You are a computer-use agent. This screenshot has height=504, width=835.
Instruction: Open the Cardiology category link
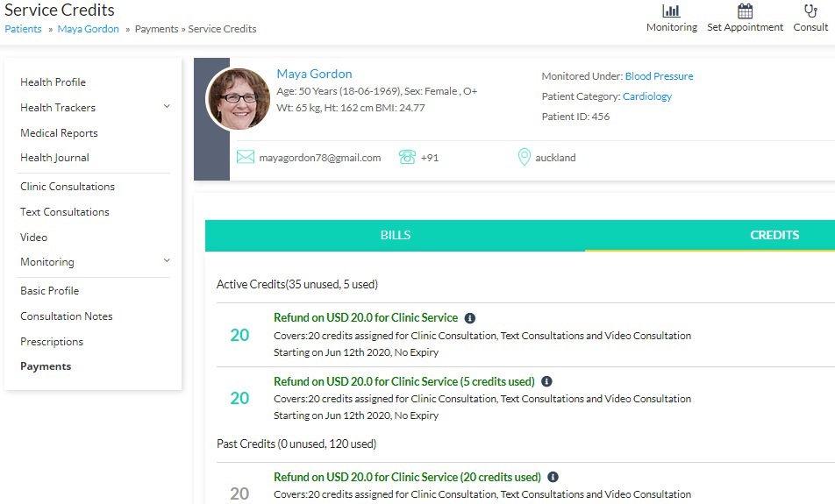click(x=647, y=96)
